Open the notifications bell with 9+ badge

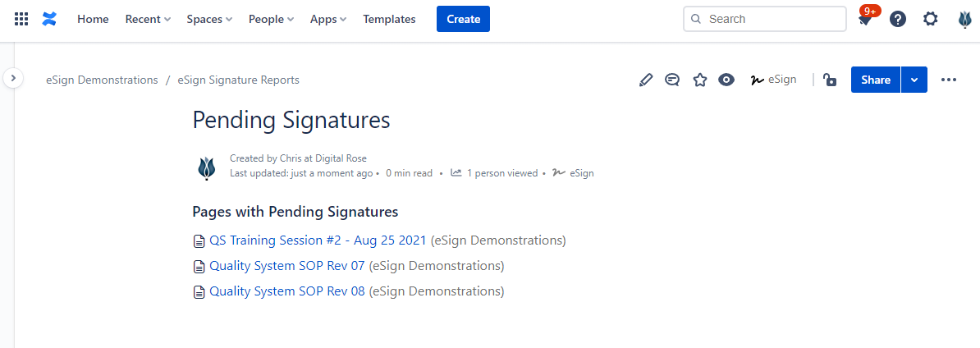(x=865, y=20)
